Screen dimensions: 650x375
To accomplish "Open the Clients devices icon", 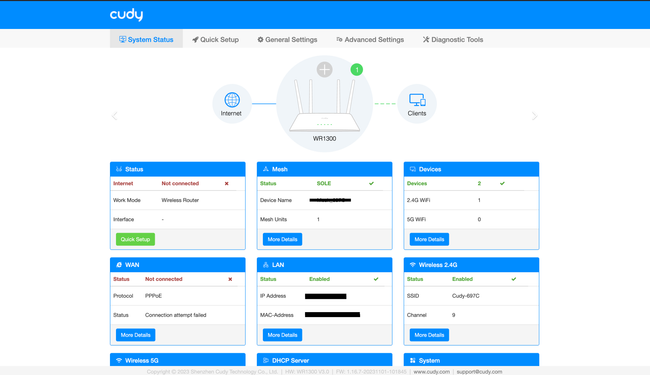I will (x=417, y=100).
